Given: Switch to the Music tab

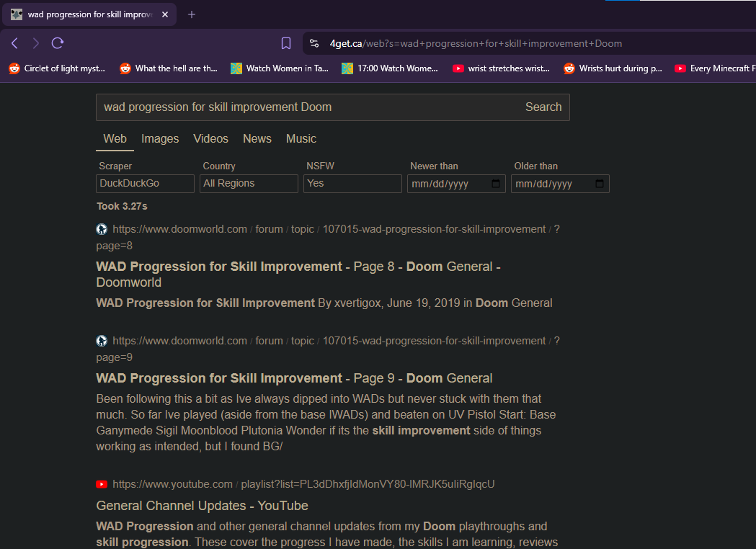Looking at the screenshot, I should (x=301, y=139).
